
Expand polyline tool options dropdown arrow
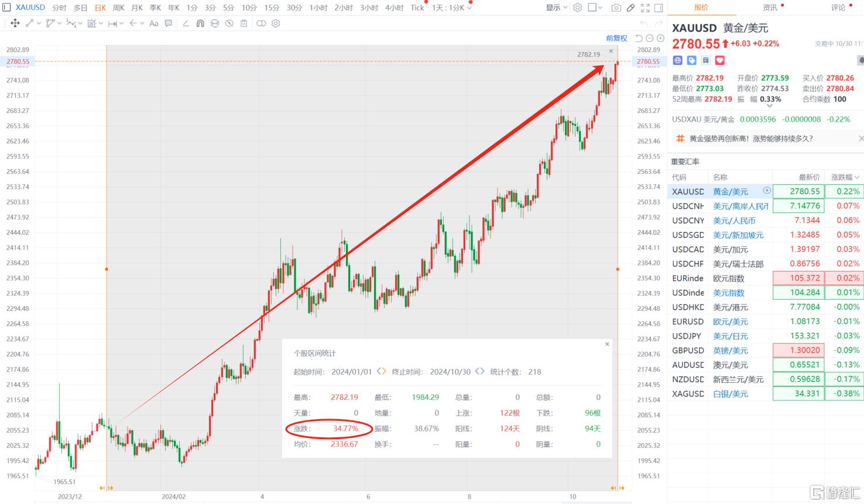(60, 23)
